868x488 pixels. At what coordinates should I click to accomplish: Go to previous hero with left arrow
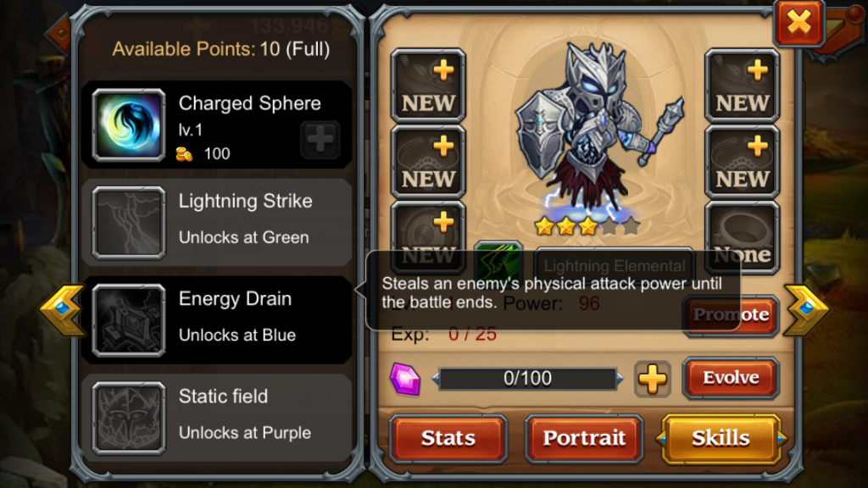click(63, 310)
